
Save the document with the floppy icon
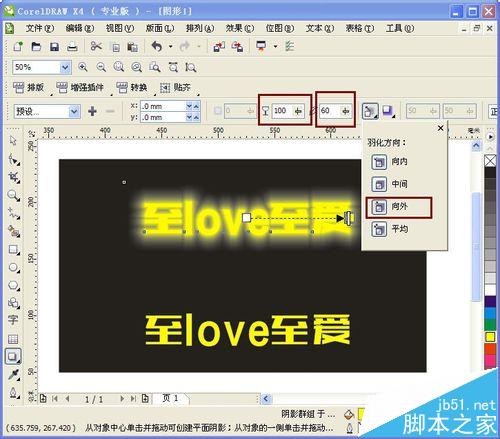coord(54,47)
